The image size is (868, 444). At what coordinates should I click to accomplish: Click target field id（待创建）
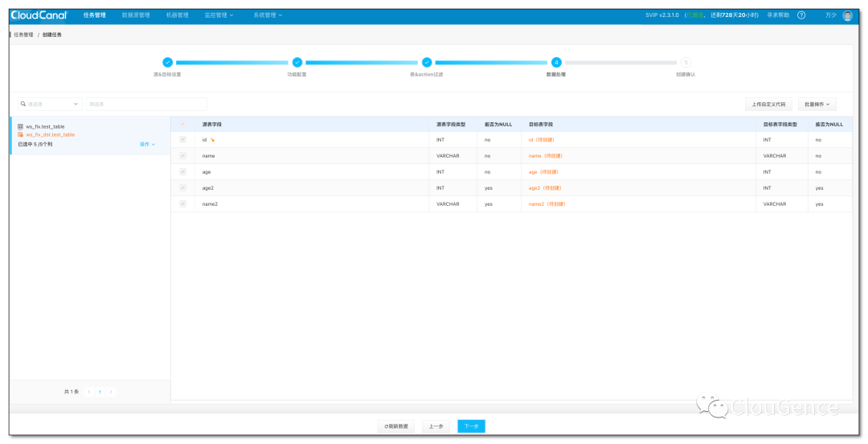click(542, 140)
